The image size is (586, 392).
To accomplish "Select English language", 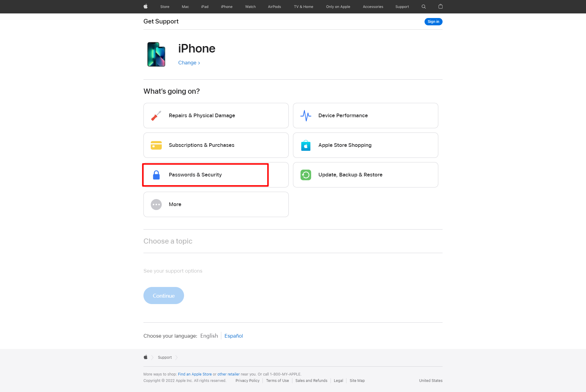I will click(x=209, y=336).
